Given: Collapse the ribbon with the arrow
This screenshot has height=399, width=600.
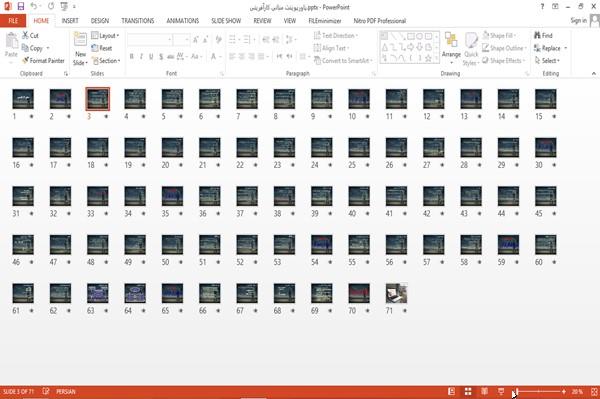Looking at the screenshot, I should tap(594, 73).
